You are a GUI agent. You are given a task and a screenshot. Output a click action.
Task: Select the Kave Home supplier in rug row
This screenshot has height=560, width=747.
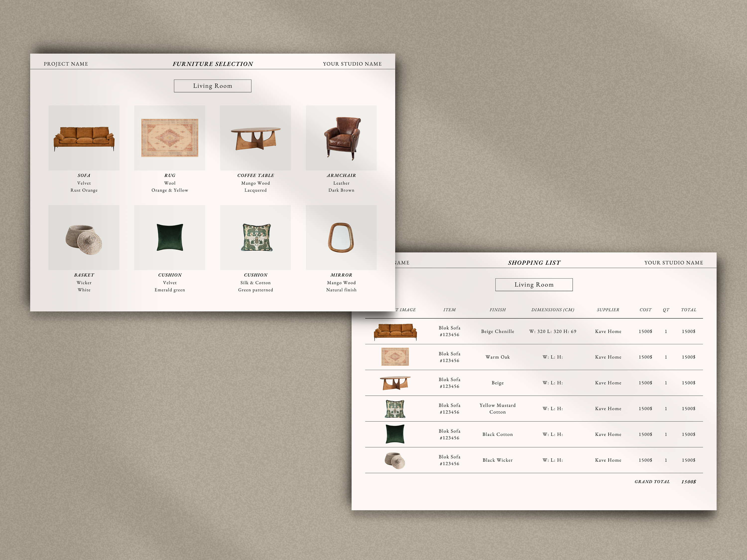(x=608, y=357)
